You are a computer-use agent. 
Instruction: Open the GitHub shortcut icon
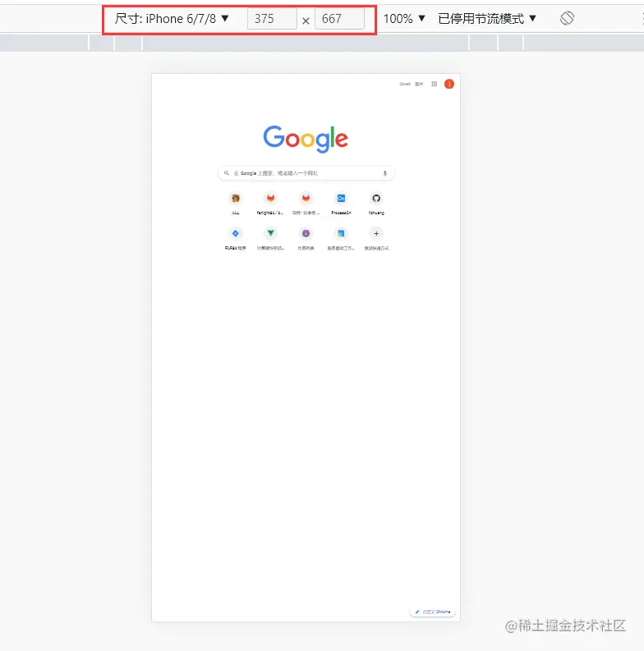tap(376, 199)
